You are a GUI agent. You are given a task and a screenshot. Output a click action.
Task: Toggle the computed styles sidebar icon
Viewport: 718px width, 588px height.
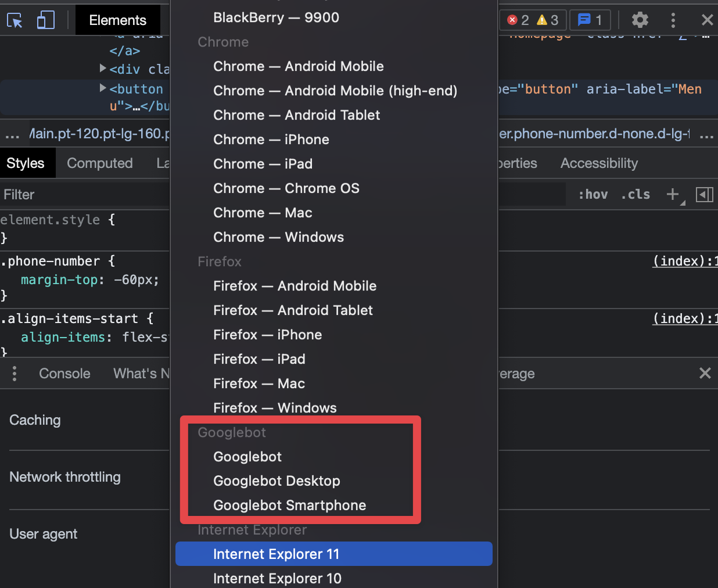[x=705, y=194]
